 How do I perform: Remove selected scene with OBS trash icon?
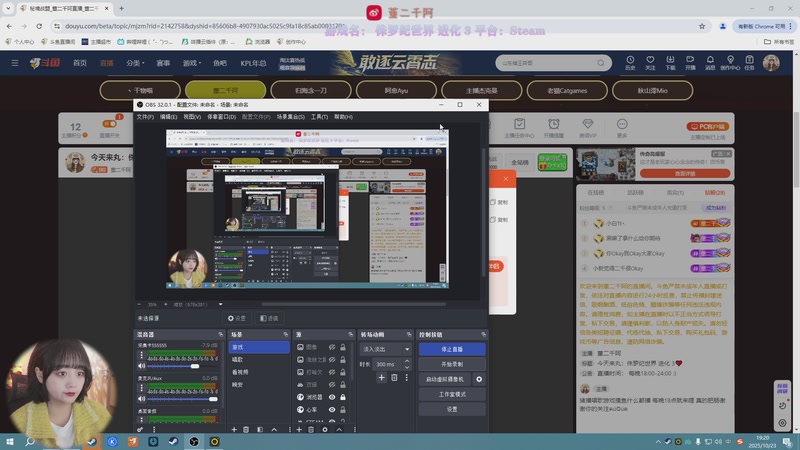click(246, 430)
